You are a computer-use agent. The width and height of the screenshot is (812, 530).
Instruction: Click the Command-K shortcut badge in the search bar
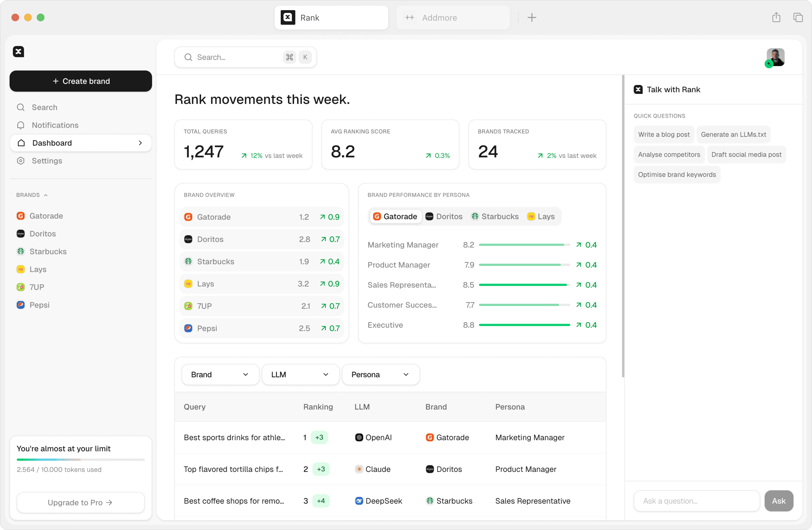pos(297,57)
